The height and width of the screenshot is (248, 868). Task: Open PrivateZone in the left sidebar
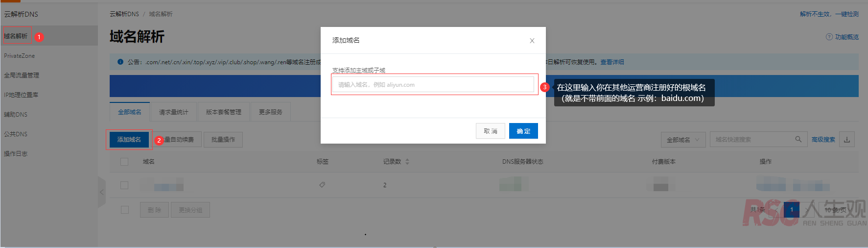click(20, 55)
